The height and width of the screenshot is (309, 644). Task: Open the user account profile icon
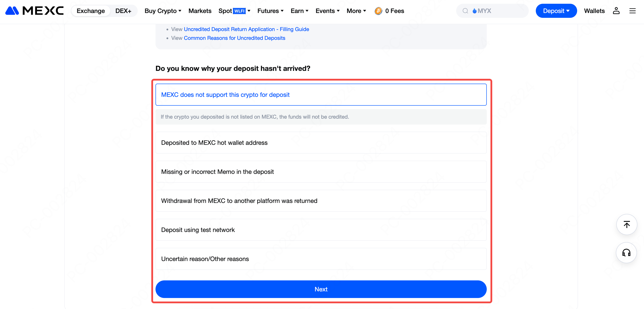(616, 11)
